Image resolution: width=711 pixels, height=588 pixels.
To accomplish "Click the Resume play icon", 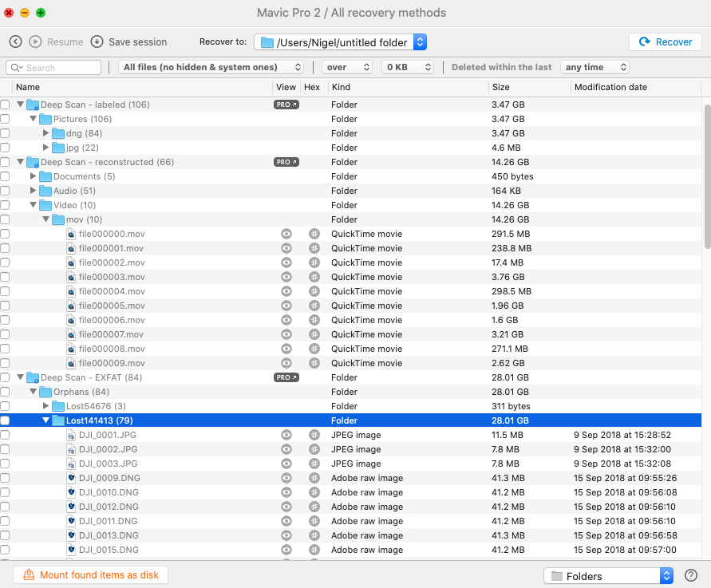I will pyautogui.click(x=35, y=41).
